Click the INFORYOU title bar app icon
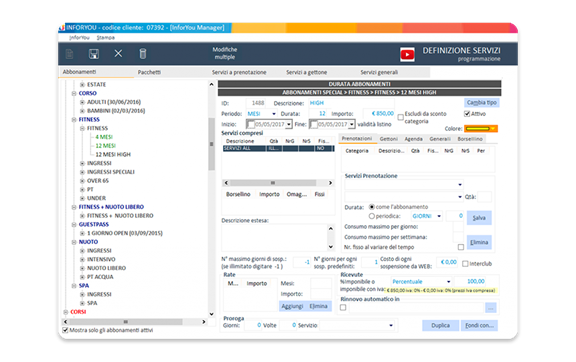The height and width of the screenshot is (362, 576). 62,28
